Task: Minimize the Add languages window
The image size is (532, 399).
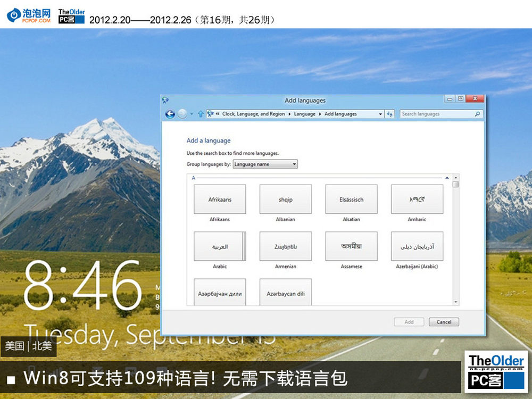Action: coord(450,99)
